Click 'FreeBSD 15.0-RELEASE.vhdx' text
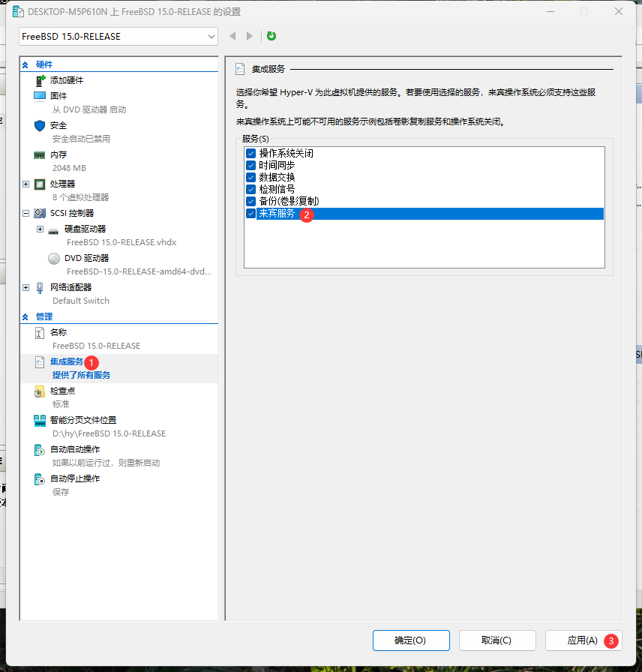Image resolution: width=642 pixels, height=672 pixels. tap(121, 242)
